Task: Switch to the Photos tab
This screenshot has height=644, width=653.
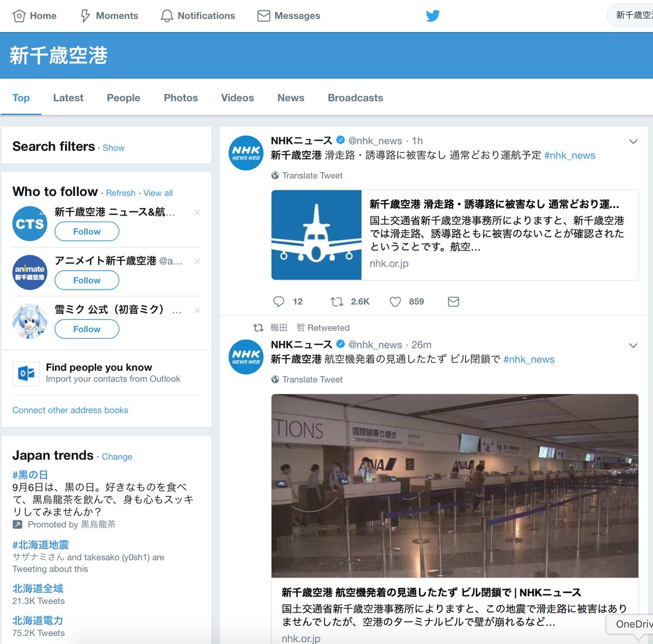Action: coord(181,98)
